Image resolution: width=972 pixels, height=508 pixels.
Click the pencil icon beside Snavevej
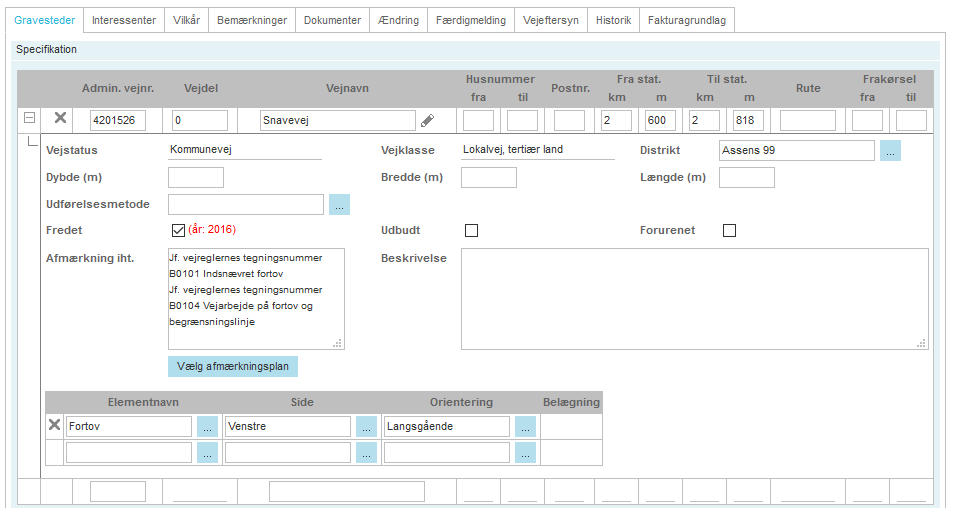[427, 120]
